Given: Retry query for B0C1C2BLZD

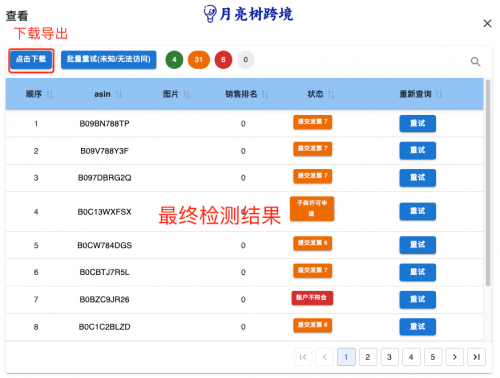Looking at the screenshot, I should point(417,327).
